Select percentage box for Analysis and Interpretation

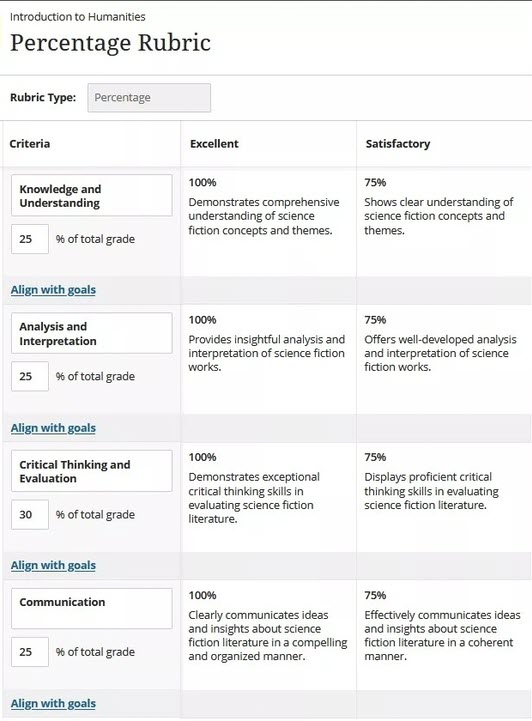(x=30, y=376)
